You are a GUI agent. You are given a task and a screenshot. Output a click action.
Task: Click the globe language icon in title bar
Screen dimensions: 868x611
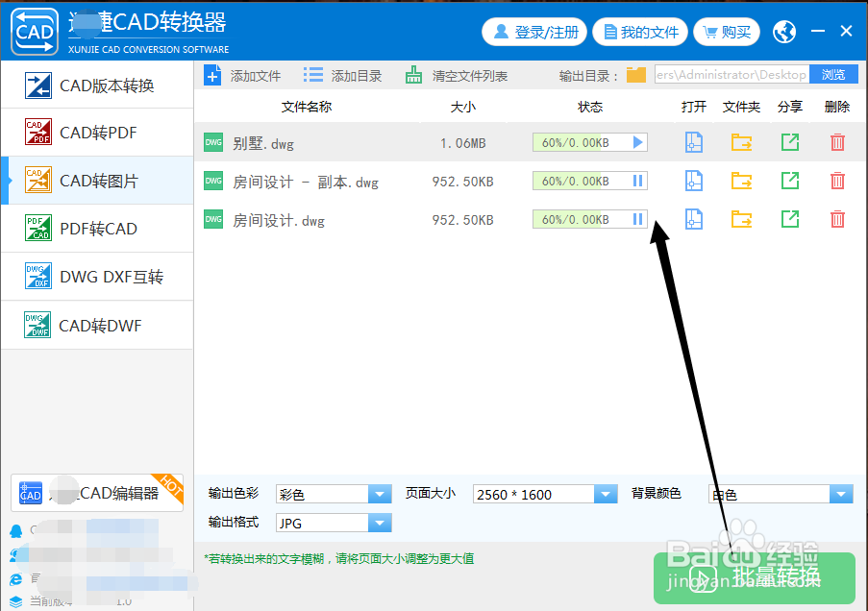tap(784, 31)
